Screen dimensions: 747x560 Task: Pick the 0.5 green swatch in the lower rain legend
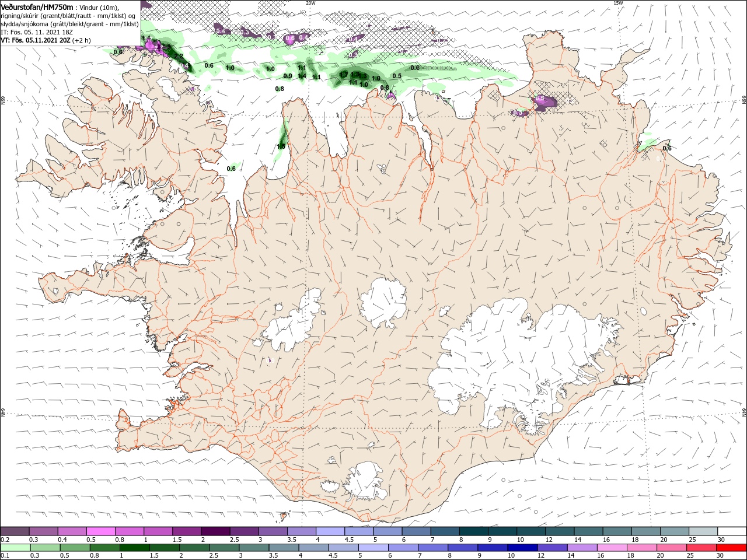click(x=75, y=548)
